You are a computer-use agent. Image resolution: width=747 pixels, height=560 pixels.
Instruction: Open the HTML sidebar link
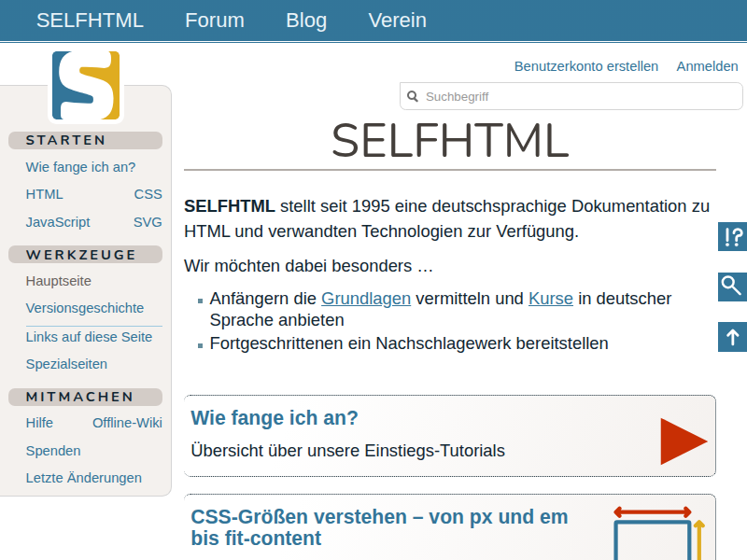pyautogui.click(x=44, y=194)
